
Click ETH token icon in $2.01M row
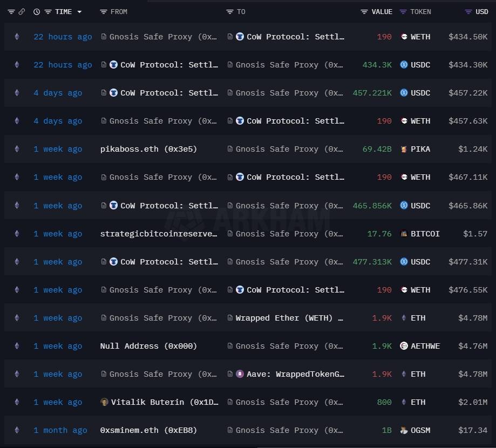point(404,402)
